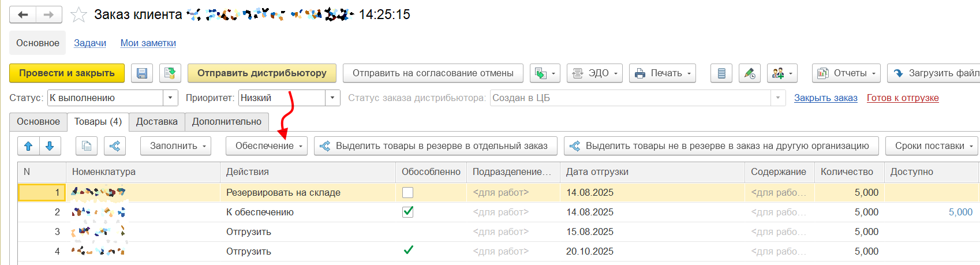Follow the Закрыть заказ link
The width and height of the screenshot is (980, 265).
(825, 98)
